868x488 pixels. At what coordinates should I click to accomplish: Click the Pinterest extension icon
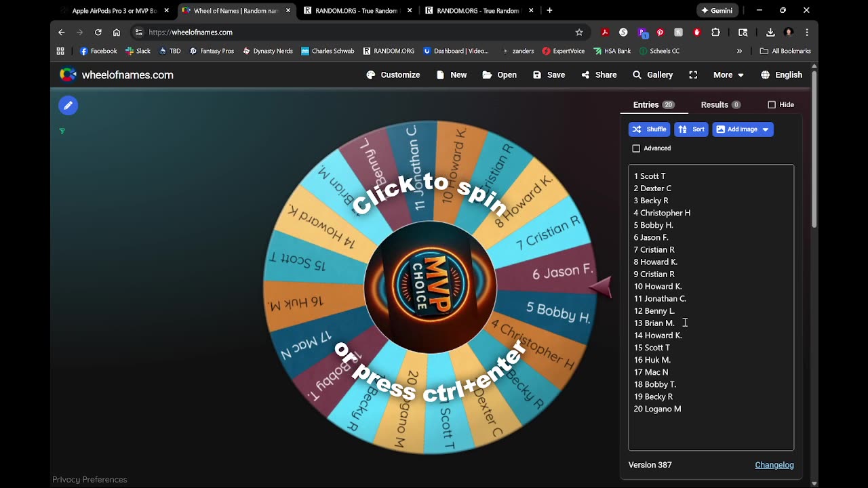click(660, 32)
